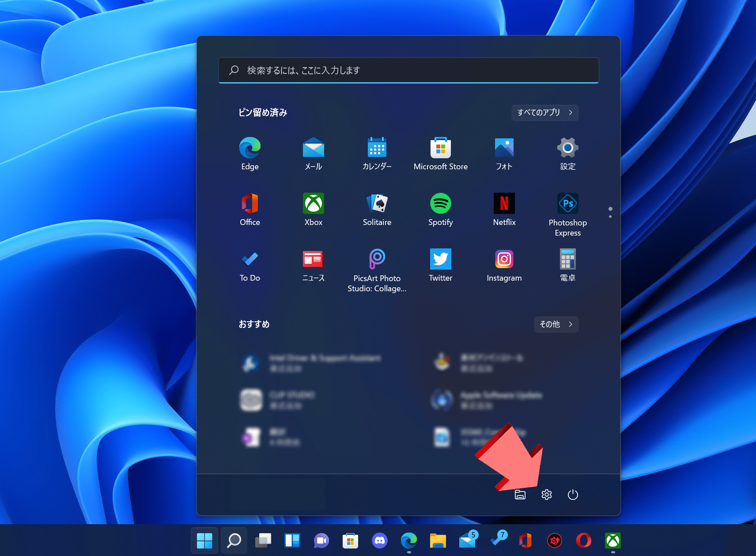Open the Instagram app
This screenshot has height=556, width=756.
pyautogui.click(x=504, y=265)
